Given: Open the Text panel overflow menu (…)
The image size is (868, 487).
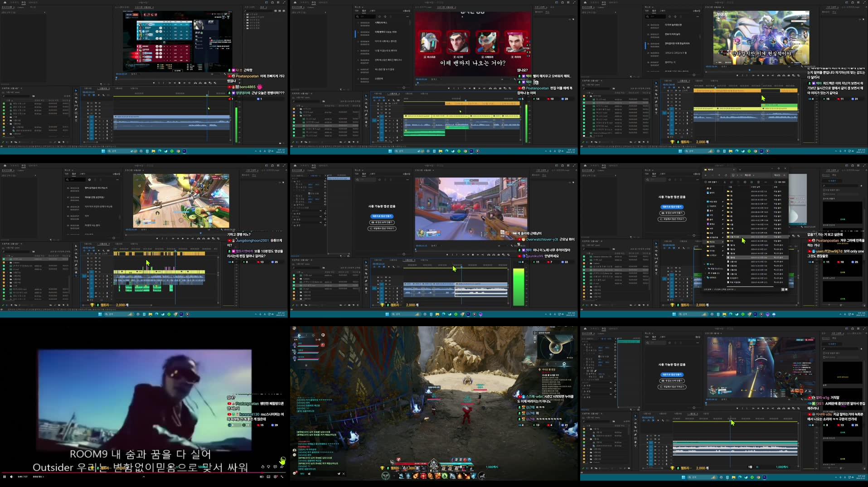Looking at the screenshot, I should 407,179.
